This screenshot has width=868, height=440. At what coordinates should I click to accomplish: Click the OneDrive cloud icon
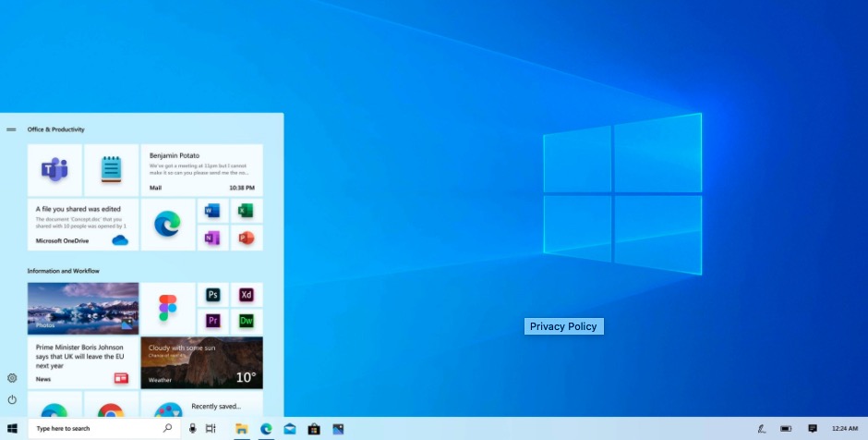point(119,240)
